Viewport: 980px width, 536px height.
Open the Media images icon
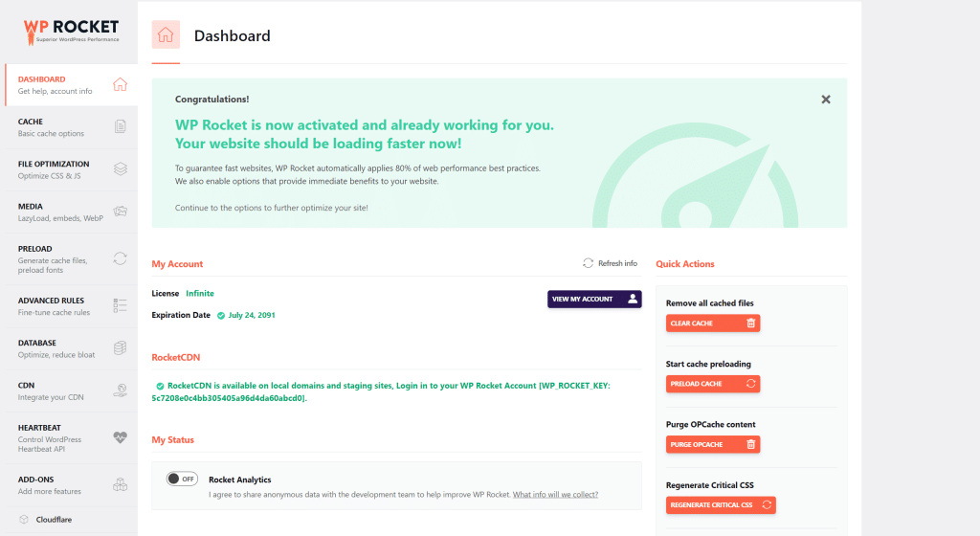(x=120, y=211)
